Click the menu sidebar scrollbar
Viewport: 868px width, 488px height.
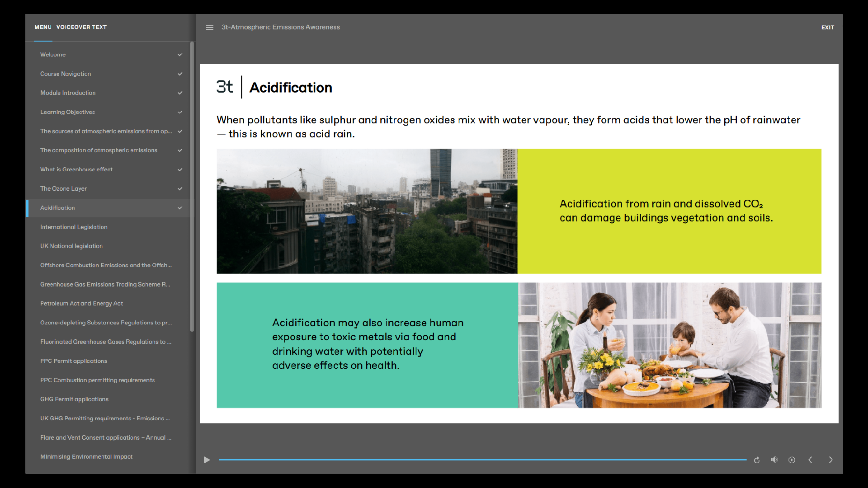point(192,187)
